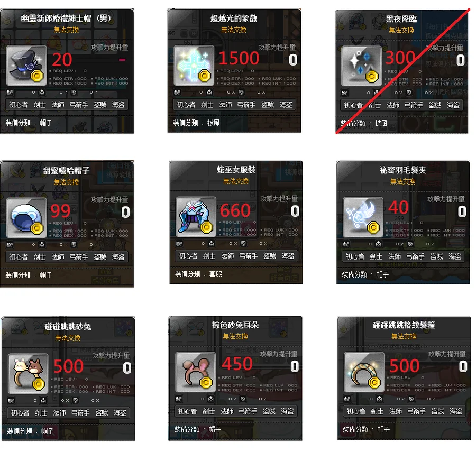
Task: Click the plaid hairband item icon
Action: click(x=364, y=372)
